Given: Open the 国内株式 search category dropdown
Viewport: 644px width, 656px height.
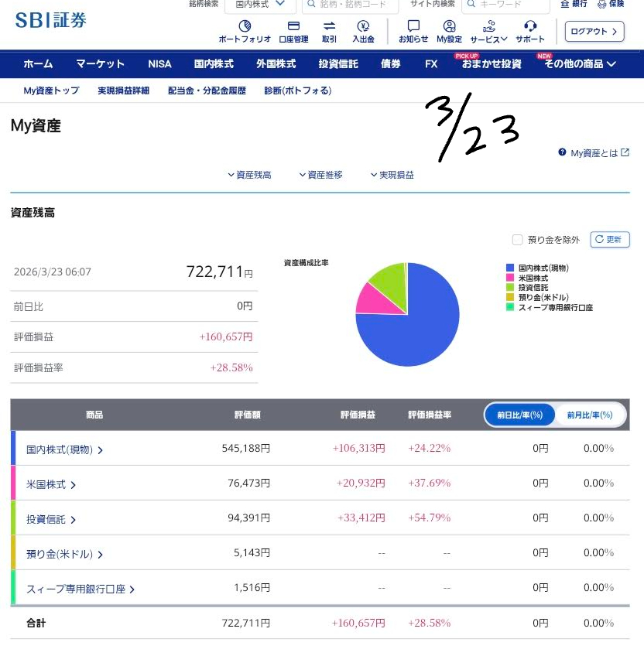Looking at the screenshot, I should point(260,4).
